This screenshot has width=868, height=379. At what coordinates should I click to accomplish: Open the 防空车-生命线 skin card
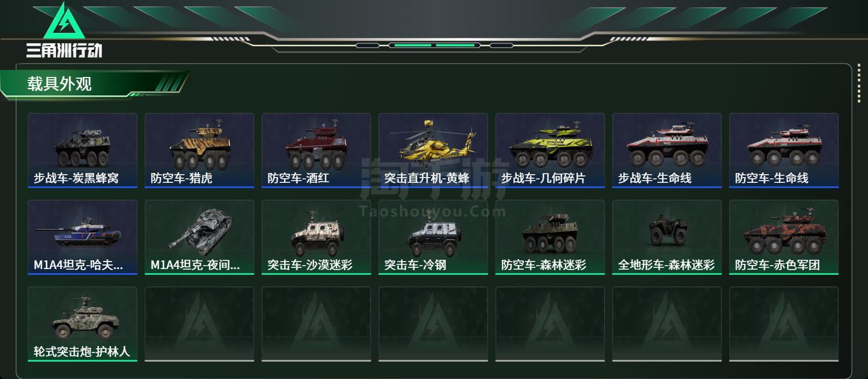(784, 150)
